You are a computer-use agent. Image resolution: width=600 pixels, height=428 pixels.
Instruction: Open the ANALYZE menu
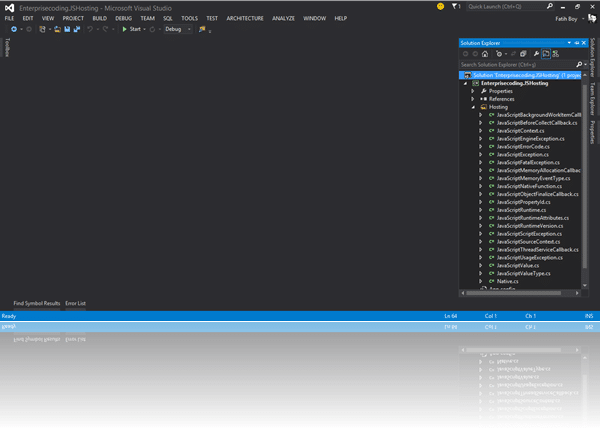click(284, 18)
